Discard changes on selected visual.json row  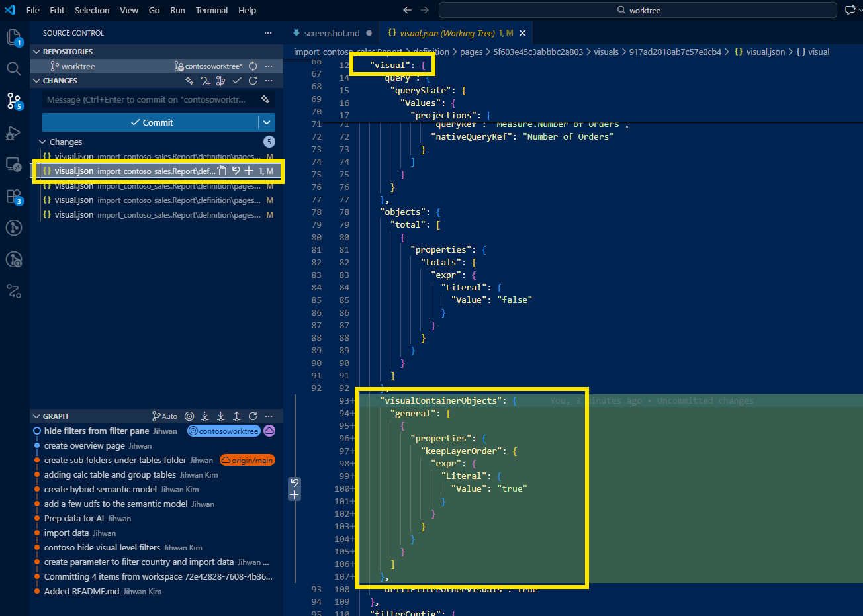(236, 171)
